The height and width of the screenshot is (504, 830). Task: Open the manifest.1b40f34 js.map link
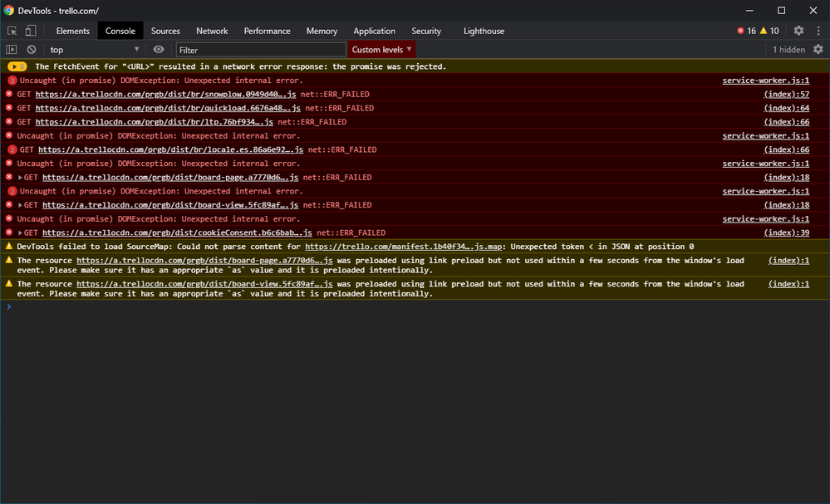click(403, 247)
